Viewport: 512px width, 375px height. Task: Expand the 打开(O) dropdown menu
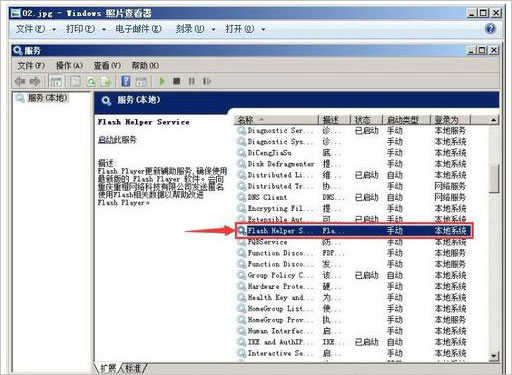[245, 29]
